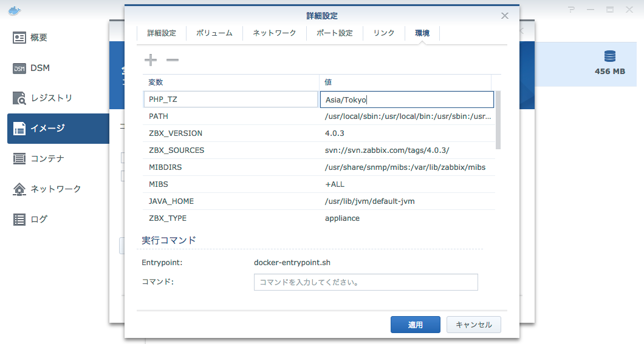
Task: Click the docker-entrypoint.sh entrypoint text
Action: click(x=292, y=263)
